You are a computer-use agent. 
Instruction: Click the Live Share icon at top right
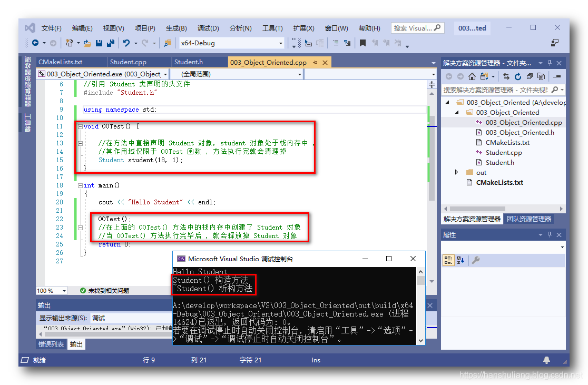[x=555, y=43]
